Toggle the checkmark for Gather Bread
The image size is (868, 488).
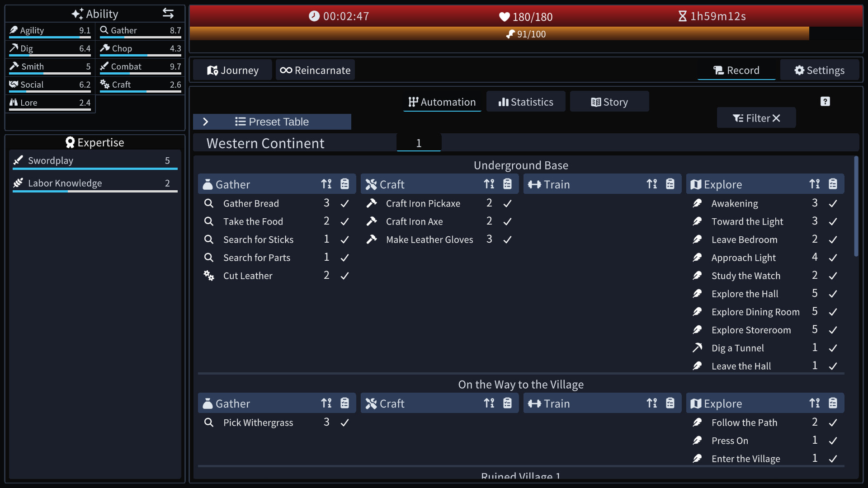point(344,203)
